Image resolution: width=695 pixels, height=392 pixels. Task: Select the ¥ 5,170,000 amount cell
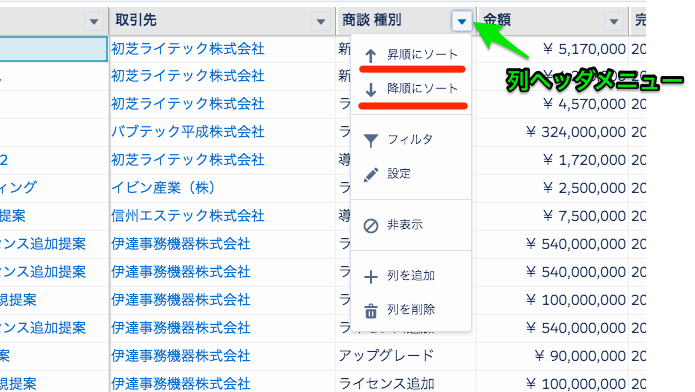coord(552,49)
